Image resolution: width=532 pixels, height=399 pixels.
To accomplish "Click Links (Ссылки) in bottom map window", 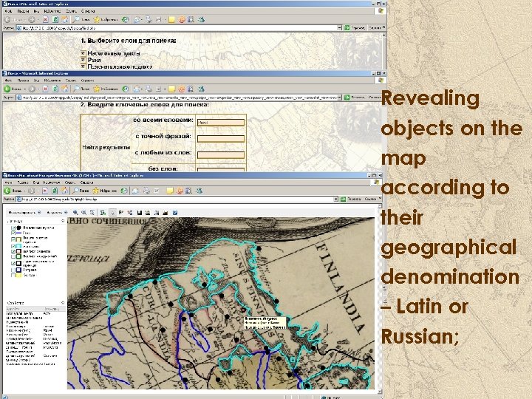I will [372, 199].
